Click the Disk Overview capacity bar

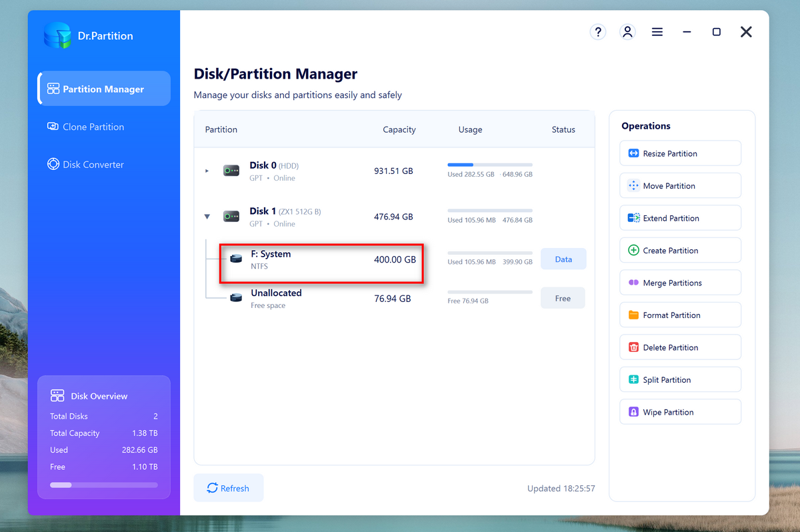(x=104, y=485)
